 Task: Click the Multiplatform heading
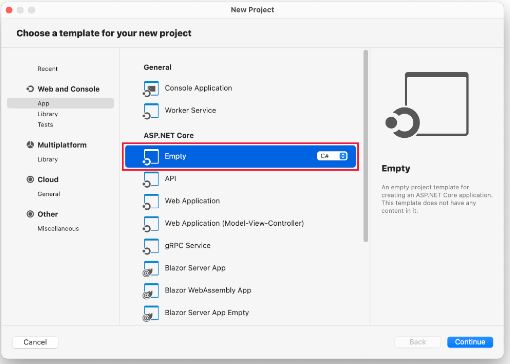tap(62, 145)
